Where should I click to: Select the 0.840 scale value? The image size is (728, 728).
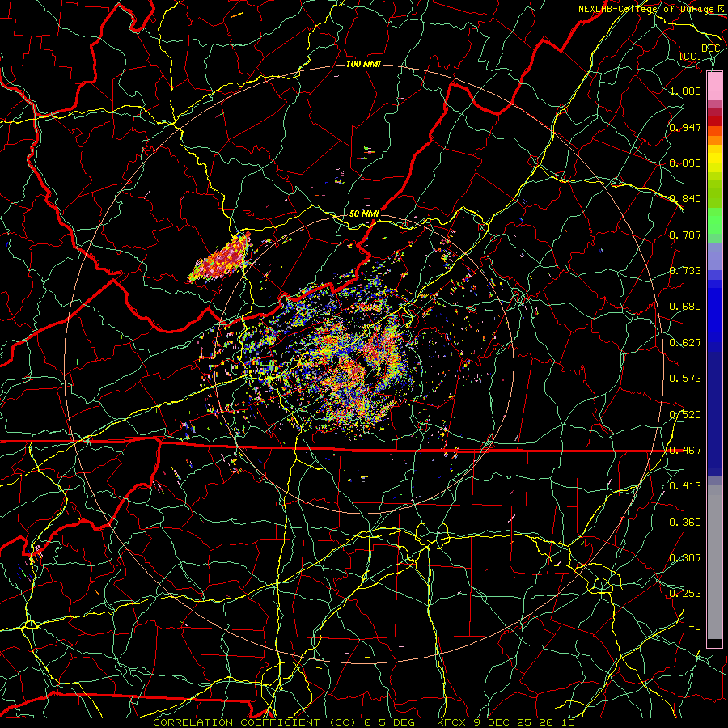685,199
